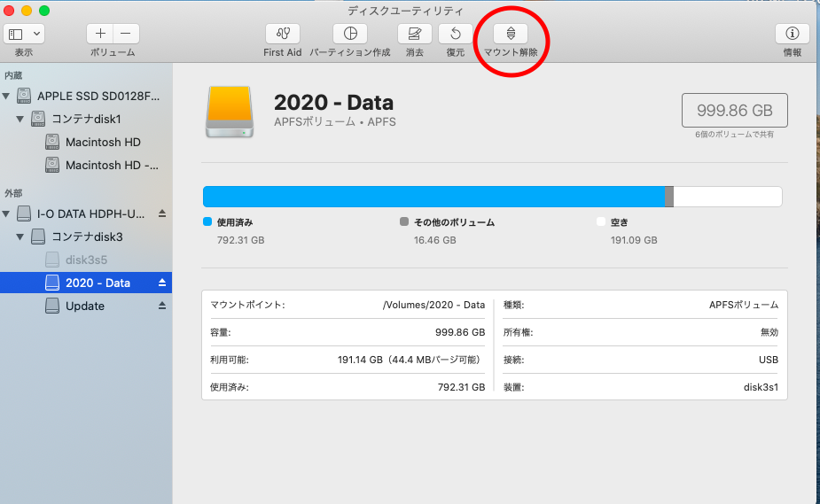Click the First Aid toolbar icon
The width and height of the screenshot is (820, 504).
point(283,34)
